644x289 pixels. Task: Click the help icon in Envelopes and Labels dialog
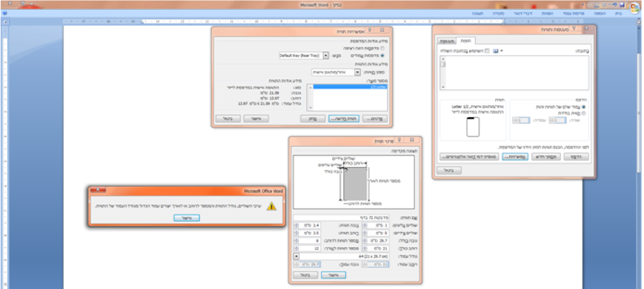click(574, 28)
